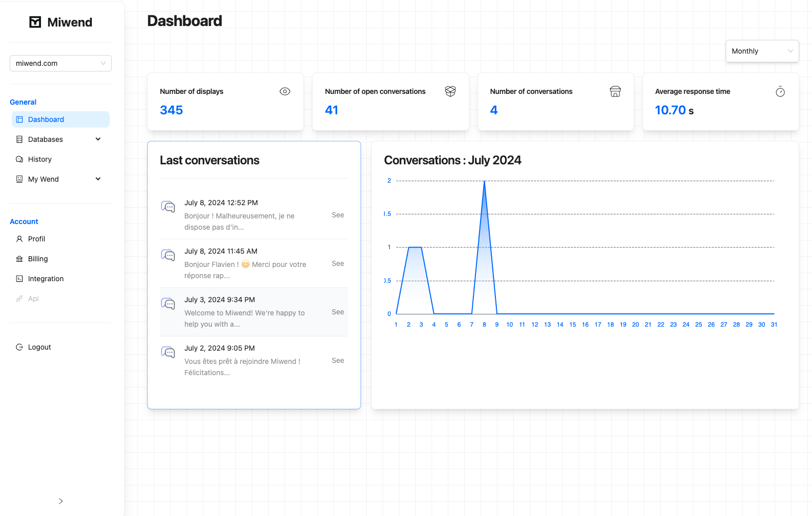Click the Profil user icon
This screenshot has width=812, height=516.
click(x=19, y=239)
